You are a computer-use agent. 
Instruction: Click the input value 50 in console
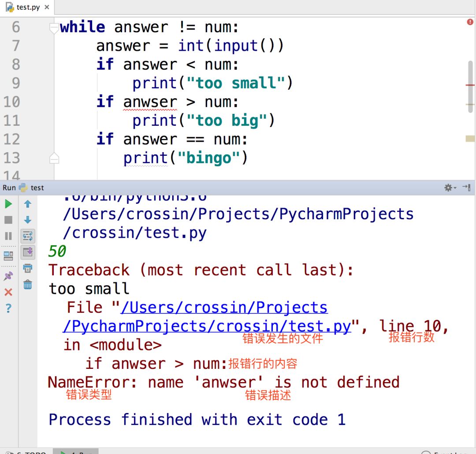57,251
